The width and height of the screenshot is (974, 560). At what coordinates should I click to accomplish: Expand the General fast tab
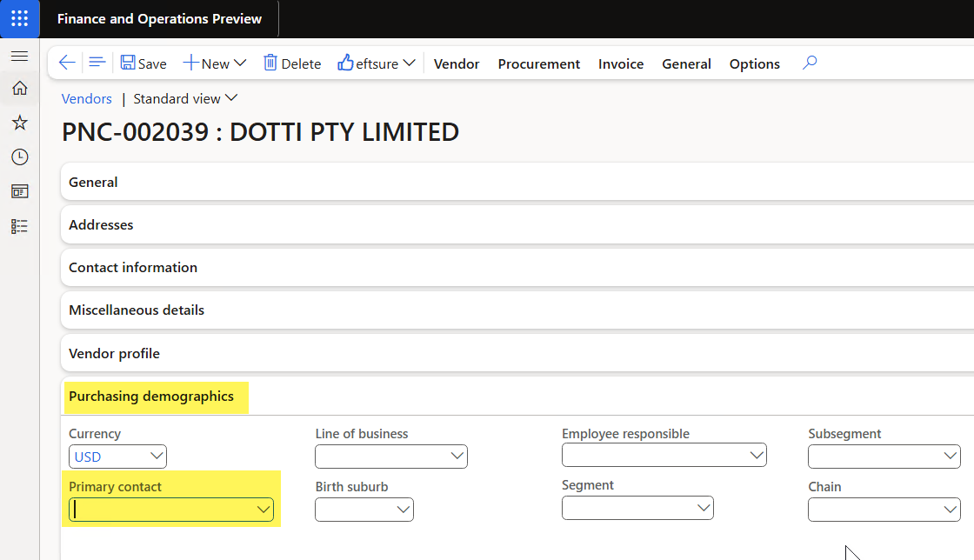click(517, 182)
